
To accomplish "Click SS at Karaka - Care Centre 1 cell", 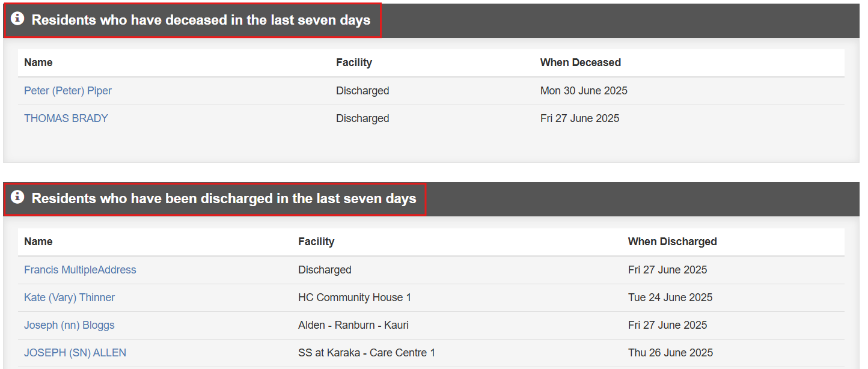I will [x=367, y=353].
